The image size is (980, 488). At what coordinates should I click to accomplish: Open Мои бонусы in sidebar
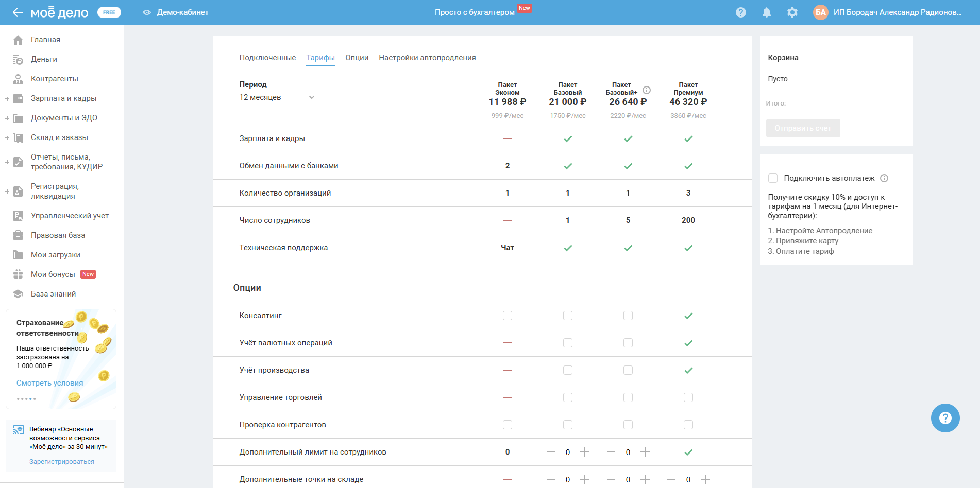click(53, 274)
